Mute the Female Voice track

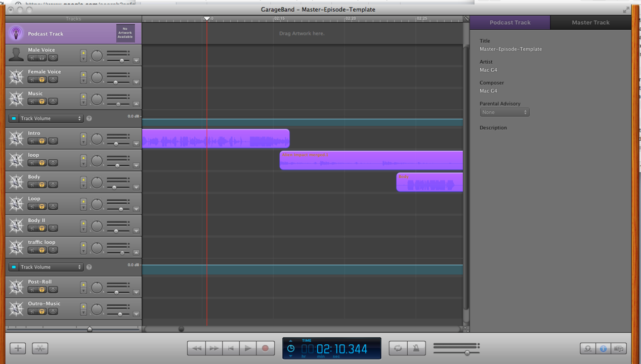point(32,79)
